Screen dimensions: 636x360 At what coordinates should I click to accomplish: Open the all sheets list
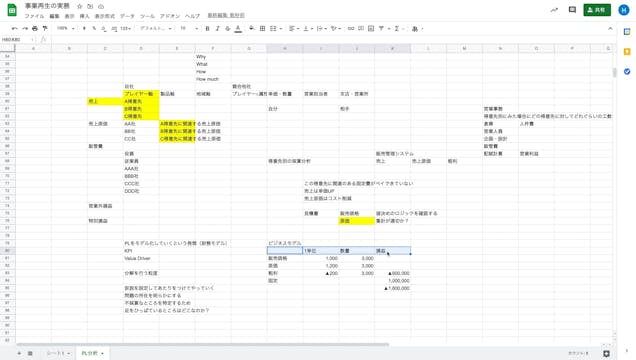[x=30, y=354]
